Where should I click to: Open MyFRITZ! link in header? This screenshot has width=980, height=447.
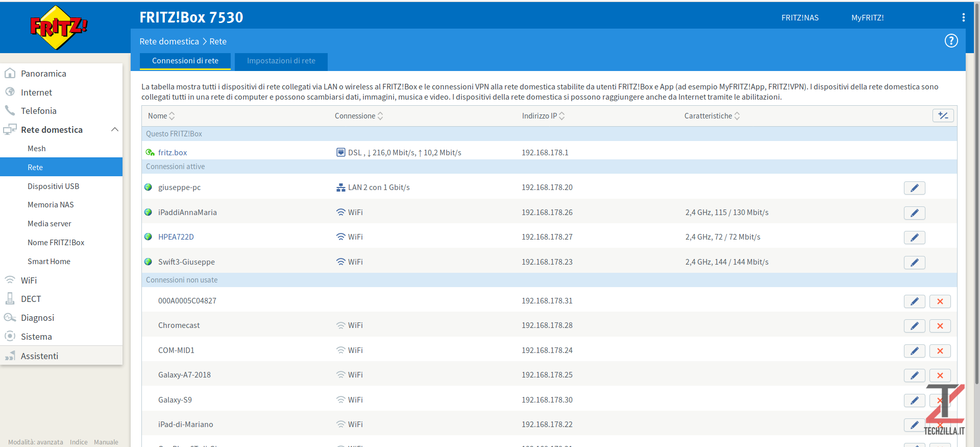867,17
